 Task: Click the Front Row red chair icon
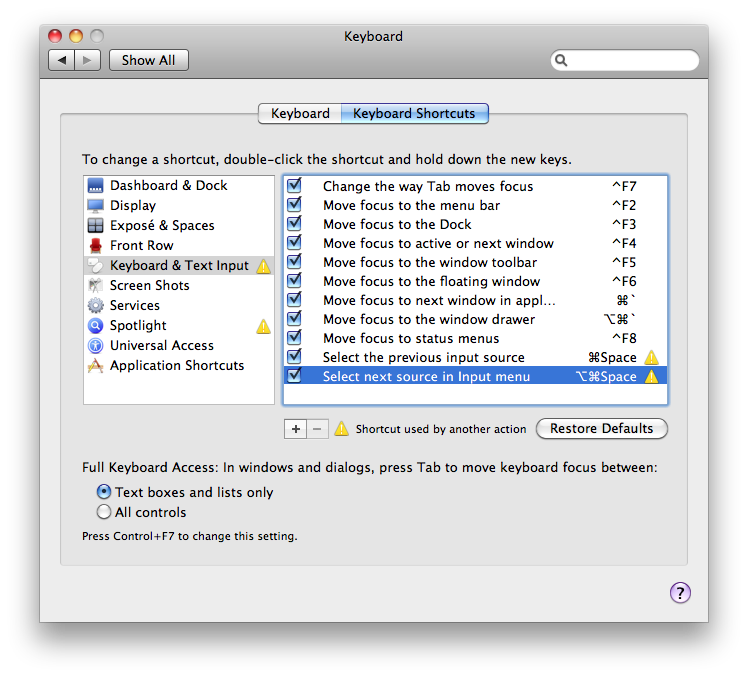coord(95,246)
